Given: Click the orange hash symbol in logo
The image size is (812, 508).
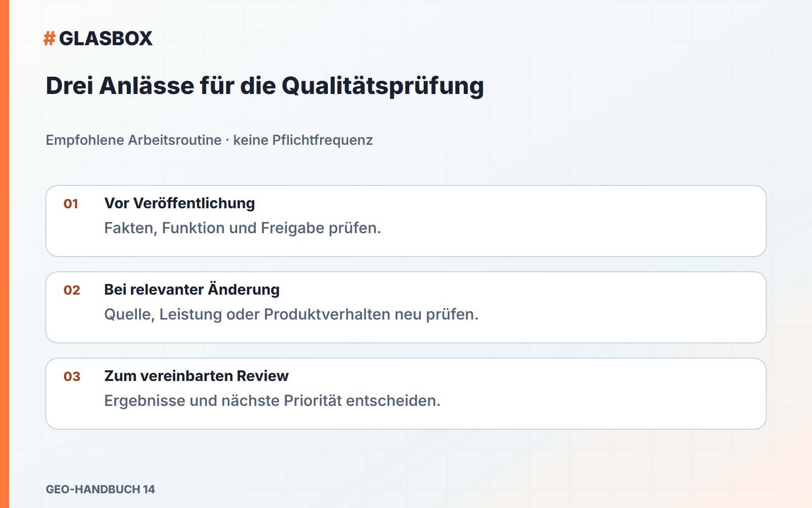Looking at the screenshot, I should click(x=49, y=39).
